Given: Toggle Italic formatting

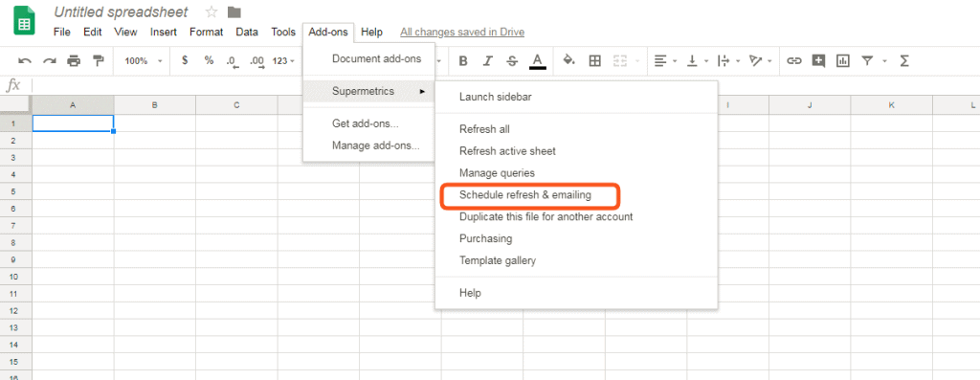Looking at the screenshot, I should [x=487, y=60].
